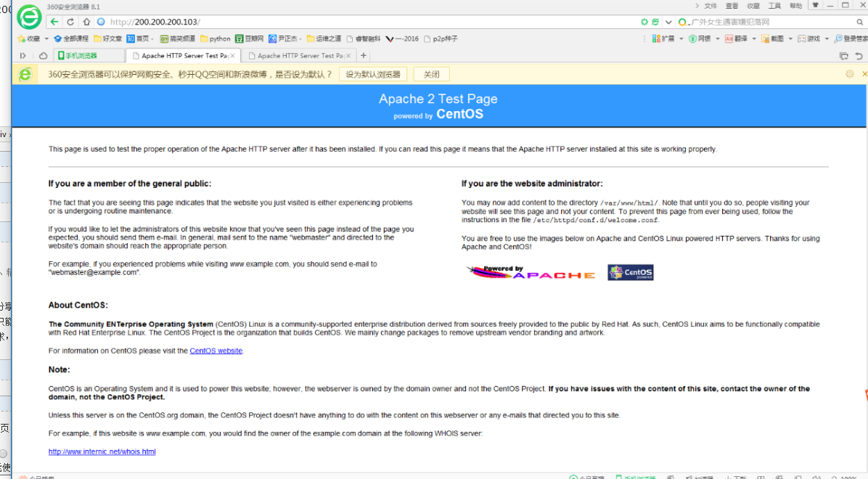Open the search engine selector dropdown
Image resolution: width=868 pixels, height=479 pixels.
[684, 22]
